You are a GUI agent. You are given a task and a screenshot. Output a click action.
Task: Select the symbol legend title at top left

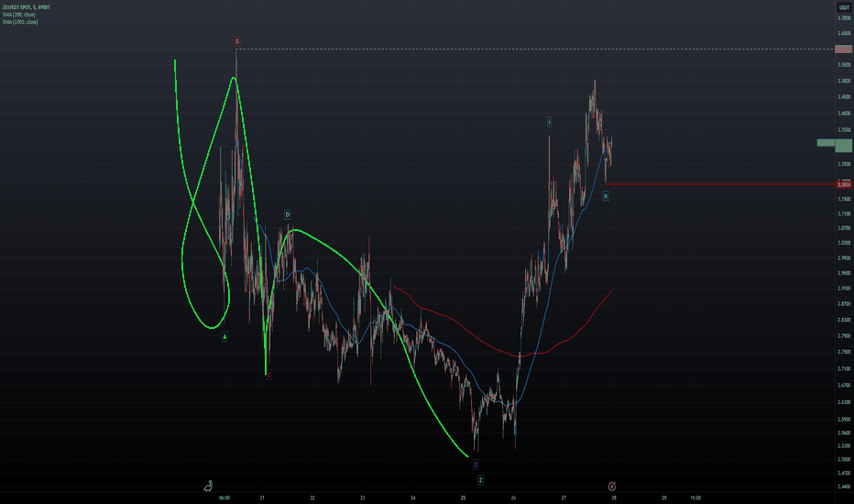26,7
